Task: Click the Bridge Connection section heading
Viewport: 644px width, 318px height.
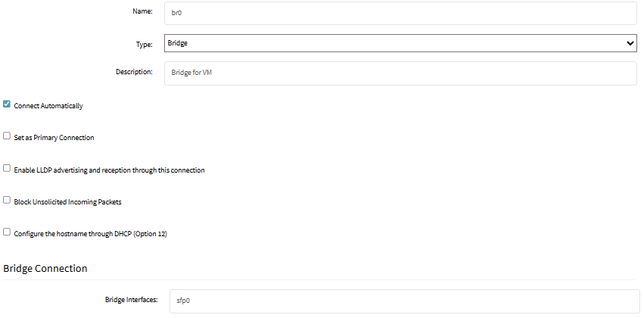Action: (45, 268)
